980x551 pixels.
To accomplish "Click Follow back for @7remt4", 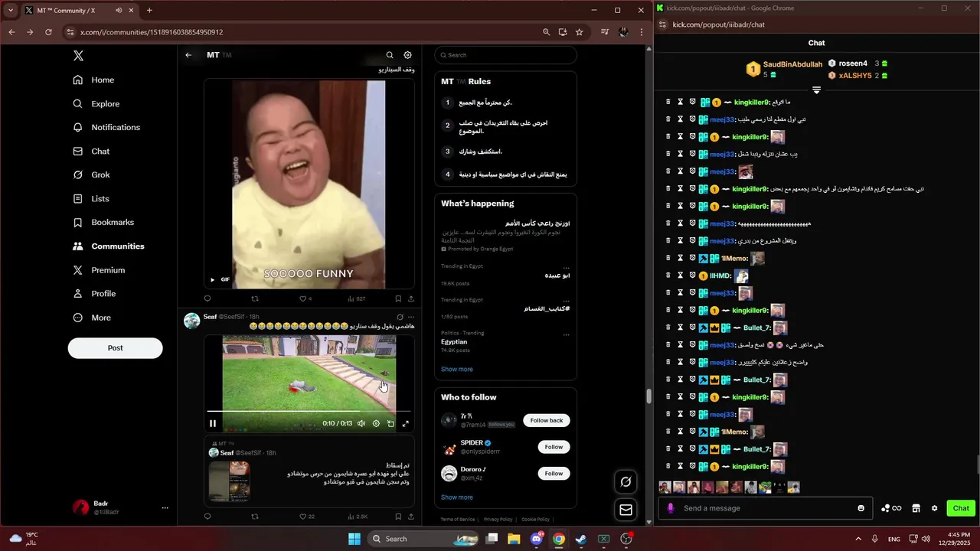I will 547,420.
